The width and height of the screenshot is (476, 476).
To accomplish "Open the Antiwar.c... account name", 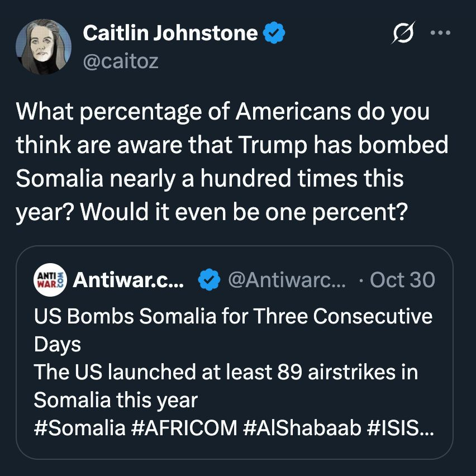I will pyautogui.click(x=127, y=279).
